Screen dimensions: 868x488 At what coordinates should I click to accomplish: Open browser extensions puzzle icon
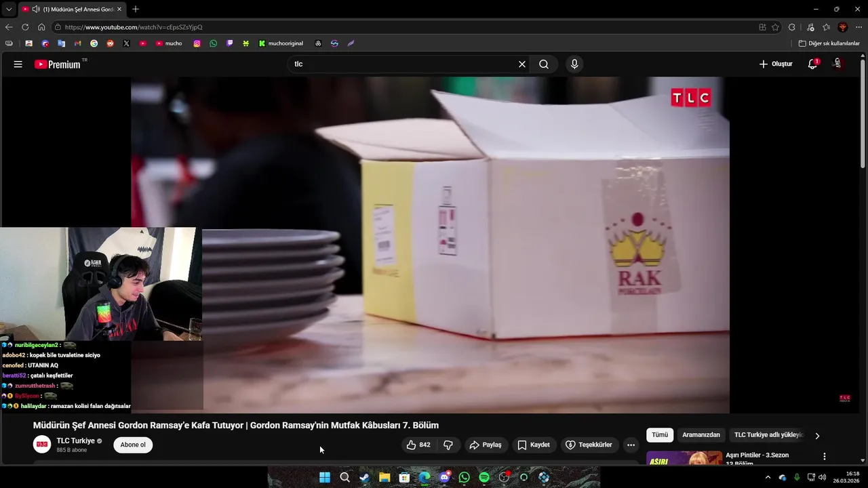coord(792,27)
